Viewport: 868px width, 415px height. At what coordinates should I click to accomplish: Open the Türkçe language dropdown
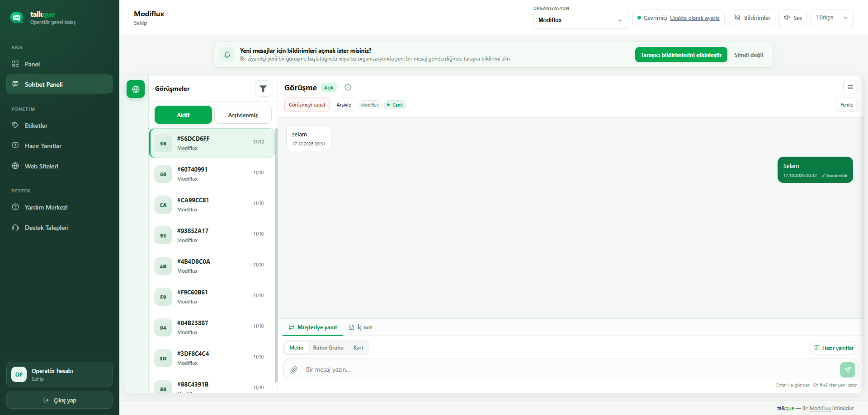pos(832,18)
